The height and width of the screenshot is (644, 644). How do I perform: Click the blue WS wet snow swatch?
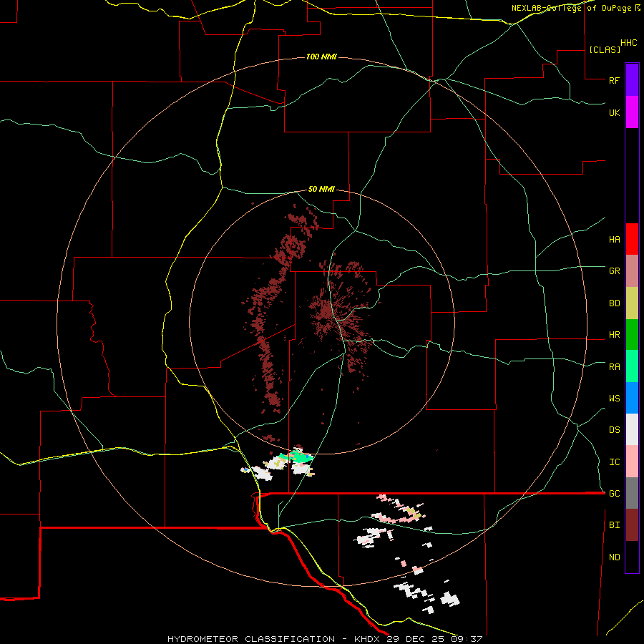coord(632,398)
